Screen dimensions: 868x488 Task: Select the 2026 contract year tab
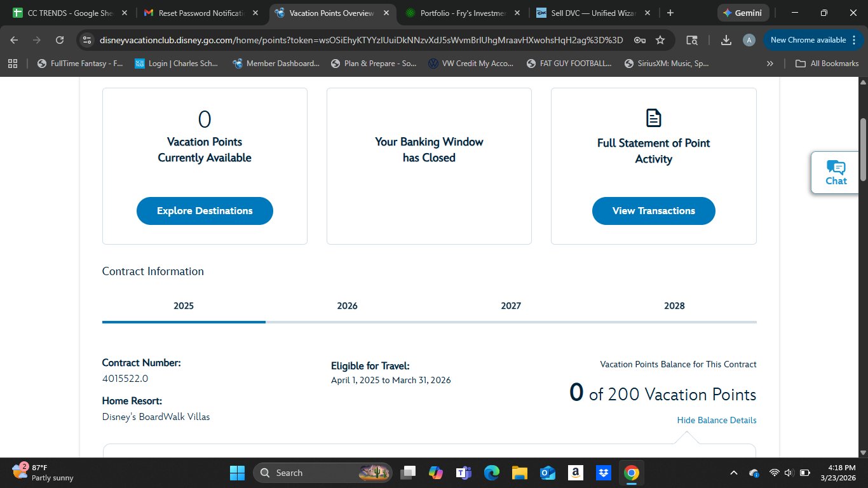coord(347,306)
